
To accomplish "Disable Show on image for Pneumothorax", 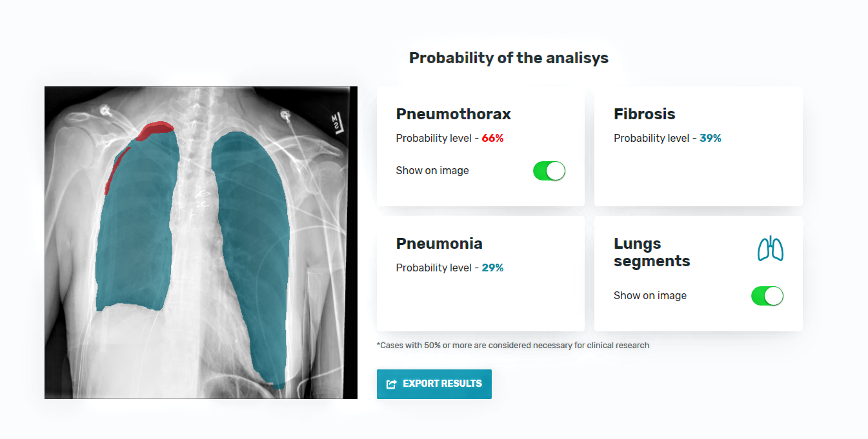I will click(549, 170).
